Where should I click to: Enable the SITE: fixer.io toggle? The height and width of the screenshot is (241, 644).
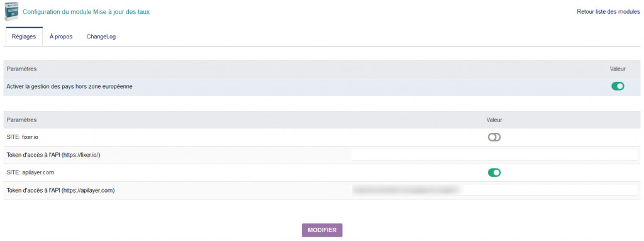click(494, 137)
